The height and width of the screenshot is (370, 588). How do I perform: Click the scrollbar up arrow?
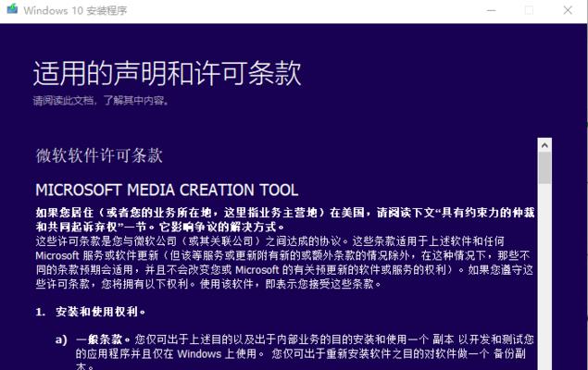point(544,145)
